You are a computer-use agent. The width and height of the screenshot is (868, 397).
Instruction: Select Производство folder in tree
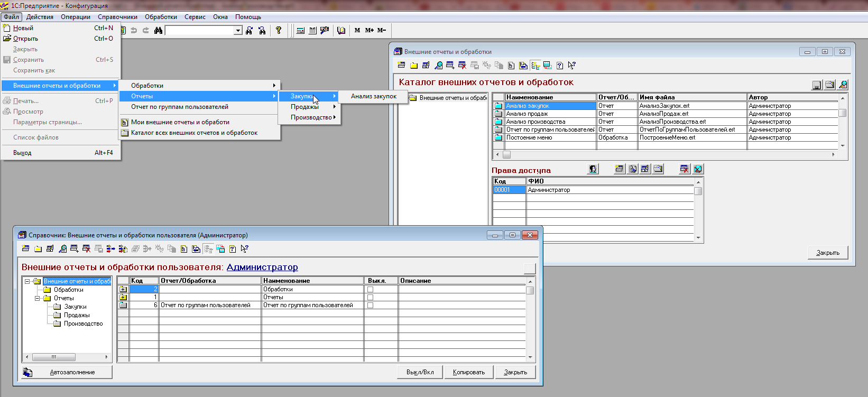pos(83,324)
